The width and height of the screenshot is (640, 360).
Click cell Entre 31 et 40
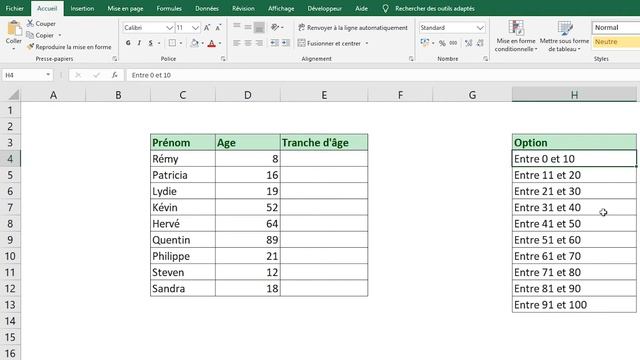[x=574, y=207]
